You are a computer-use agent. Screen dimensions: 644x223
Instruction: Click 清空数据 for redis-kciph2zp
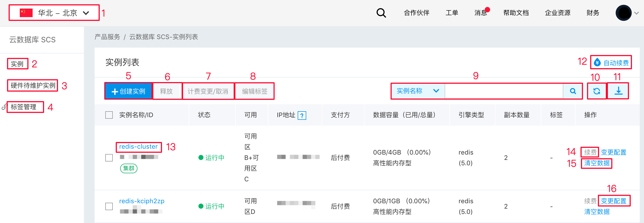click(x=597, y=212)
